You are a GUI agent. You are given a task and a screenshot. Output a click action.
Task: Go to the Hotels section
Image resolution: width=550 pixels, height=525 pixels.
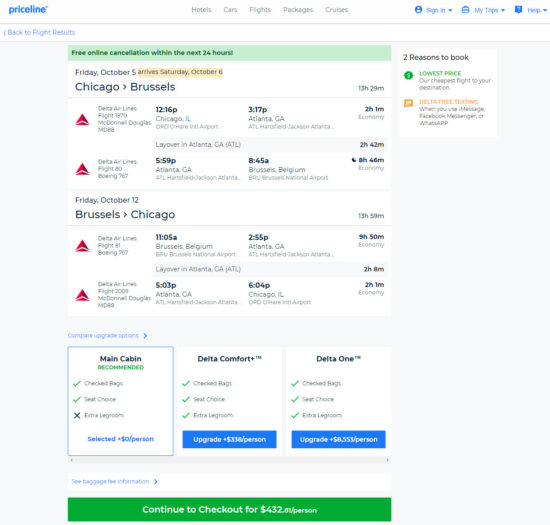(201, 9)
